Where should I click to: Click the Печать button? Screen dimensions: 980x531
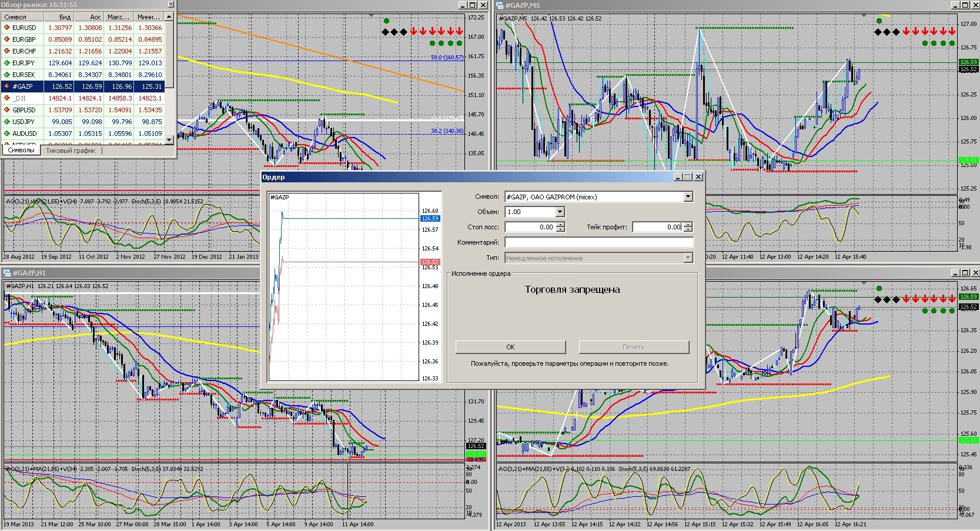click(x=633, y=347)
